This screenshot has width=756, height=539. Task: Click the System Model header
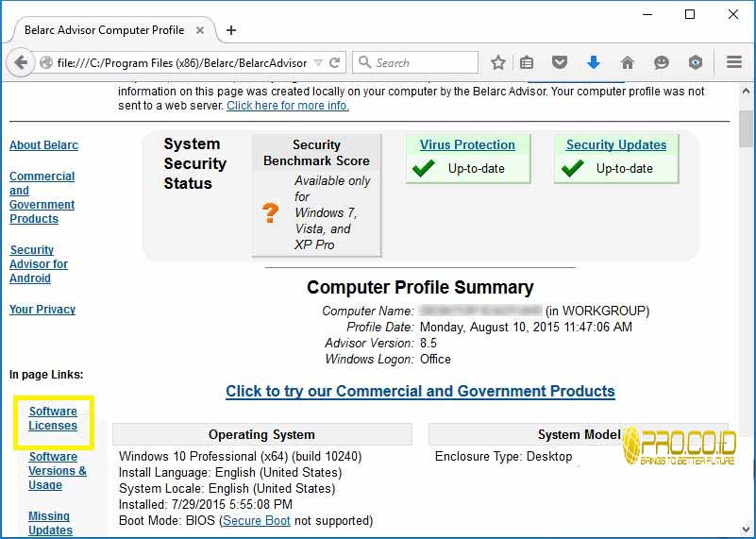(x=580, y=434)
